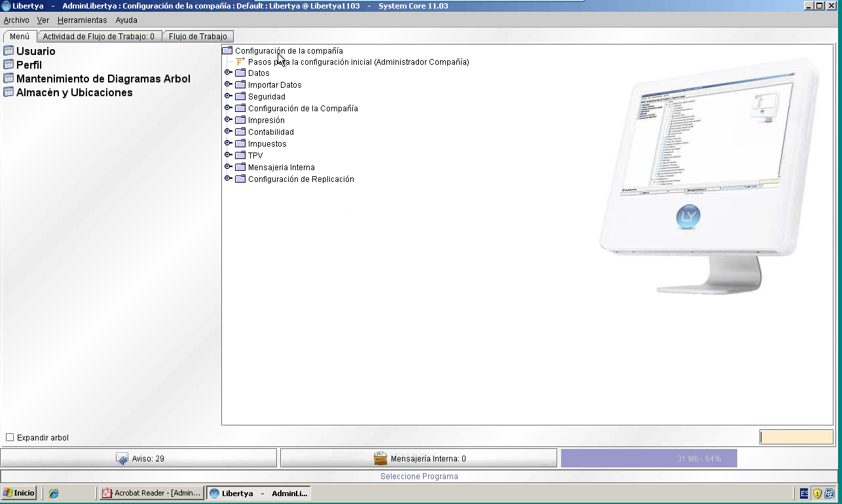Expand the TPV tree node
This screenshot has width=842, height=504.
click(228, 155)
